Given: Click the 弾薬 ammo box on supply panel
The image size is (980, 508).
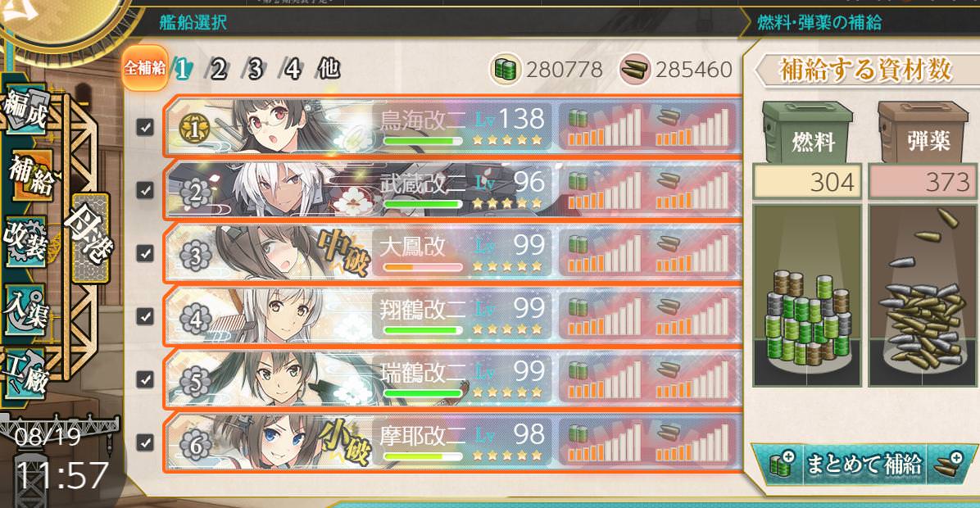Looking at the screenshot, I should [923, 134].
